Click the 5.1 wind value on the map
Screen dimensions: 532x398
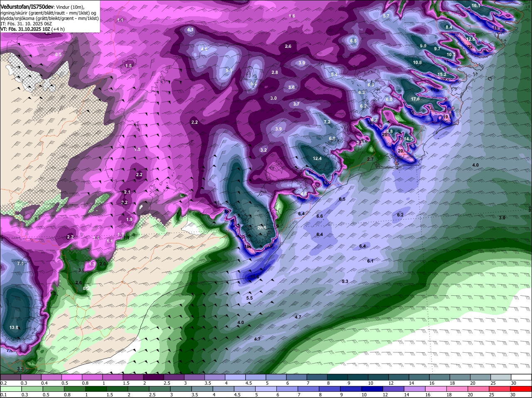(x=229, y=70)
